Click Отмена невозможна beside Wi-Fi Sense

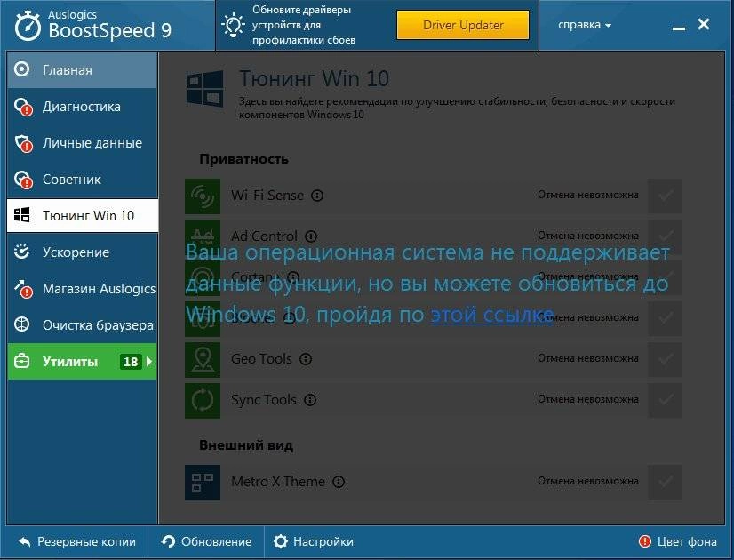pos(588,195)
